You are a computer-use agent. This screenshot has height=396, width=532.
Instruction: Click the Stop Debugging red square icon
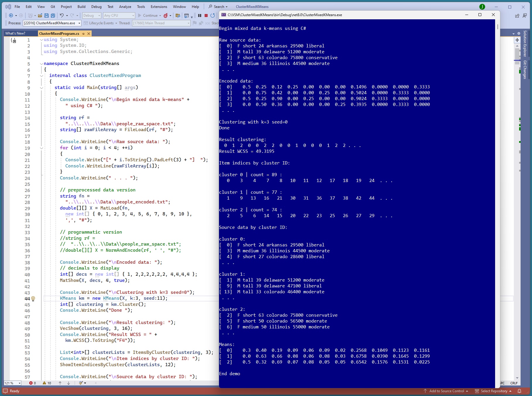coord(206,16)
